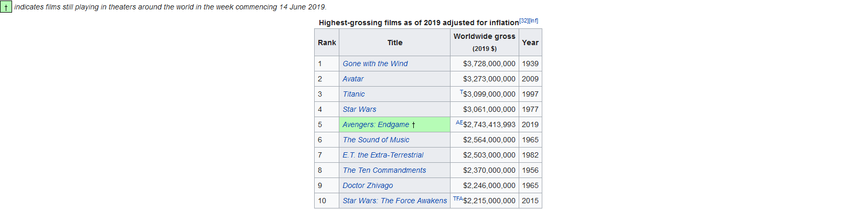Open the Avatar film link
The height and width of the screenshot is (209, 868).
point(353,79)
